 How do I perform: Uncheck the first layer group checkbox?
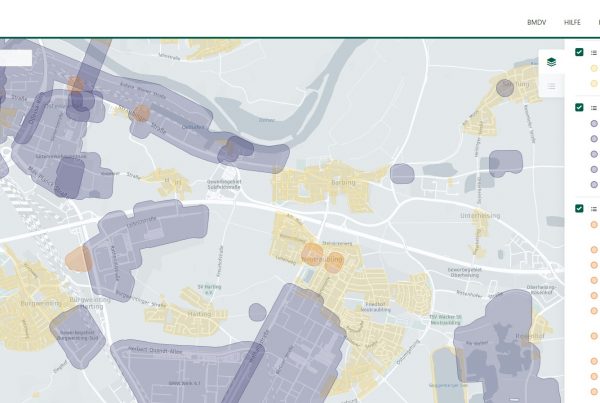[x=580, y=52]
